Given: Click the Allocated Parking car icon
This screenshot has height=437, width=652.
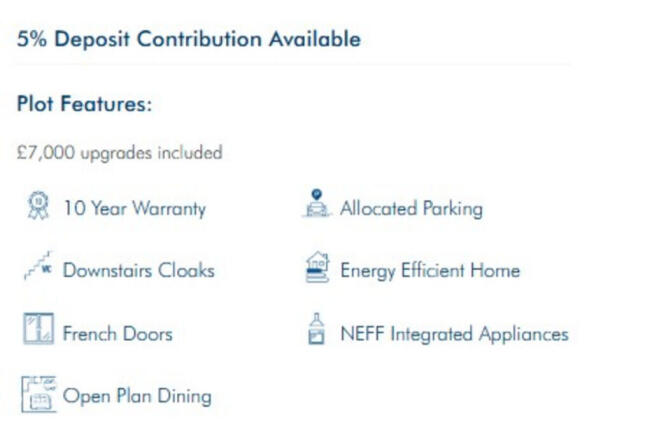Looking at the screenshot, I should click(316, 203).
